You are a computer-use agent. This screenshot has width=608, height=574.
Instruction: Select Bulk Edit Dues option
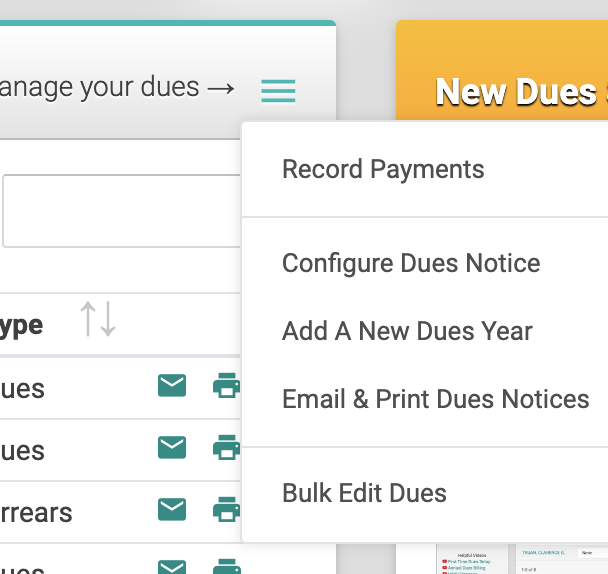click(364, 493)
